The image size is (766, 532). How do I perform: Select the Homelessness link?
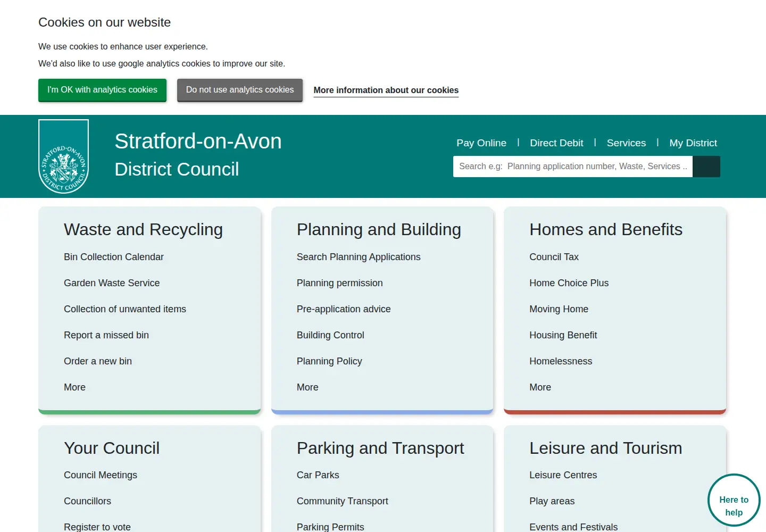coord(561,361)
